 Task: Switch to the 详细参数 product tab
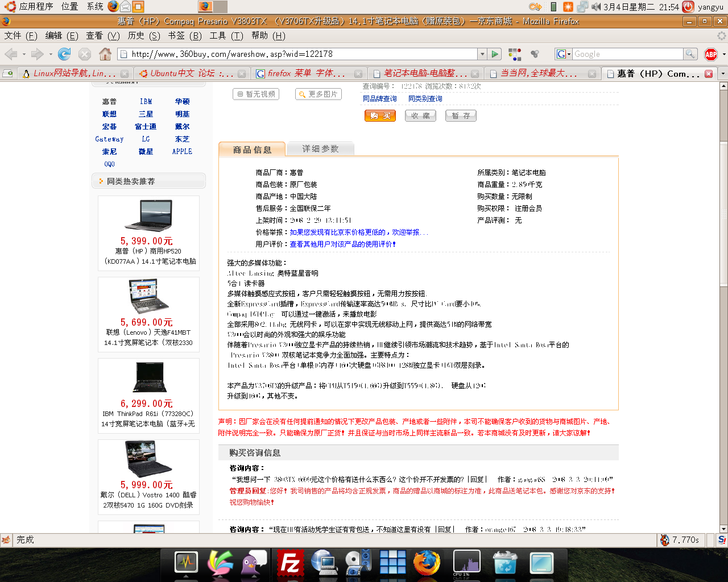(320, 149)
